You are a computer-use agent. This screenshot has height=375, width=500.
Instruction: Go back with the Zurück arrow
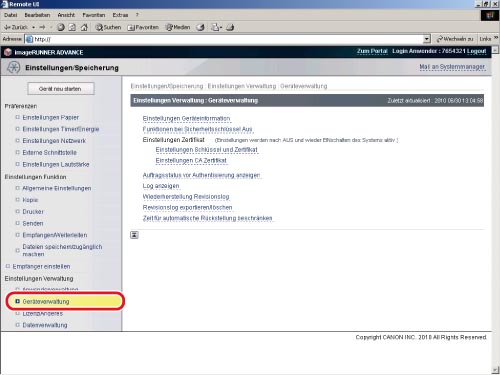[x=15, y=27]
